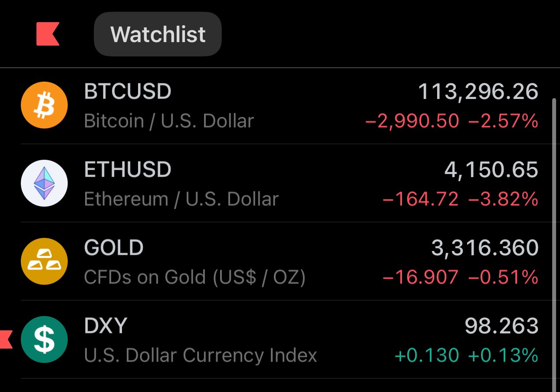Open the DXY ticker label

click(105, 326)
